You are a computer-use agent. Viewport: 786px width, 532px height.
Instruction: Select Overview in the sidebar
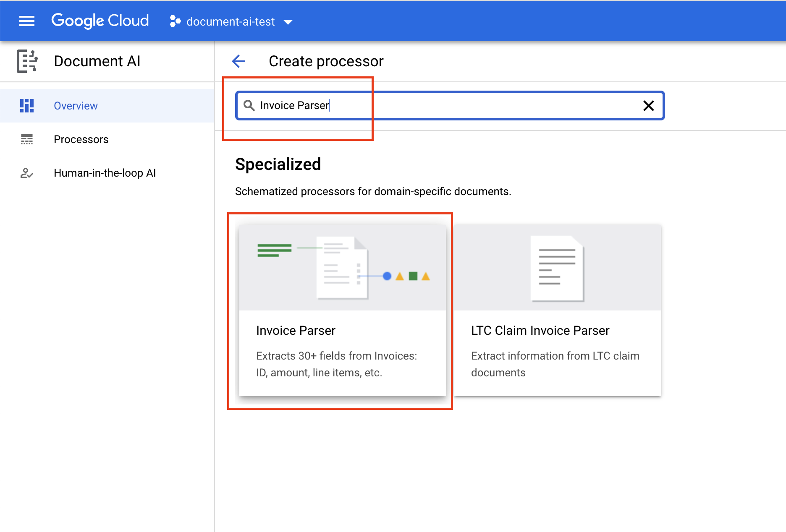click(76, 106)
